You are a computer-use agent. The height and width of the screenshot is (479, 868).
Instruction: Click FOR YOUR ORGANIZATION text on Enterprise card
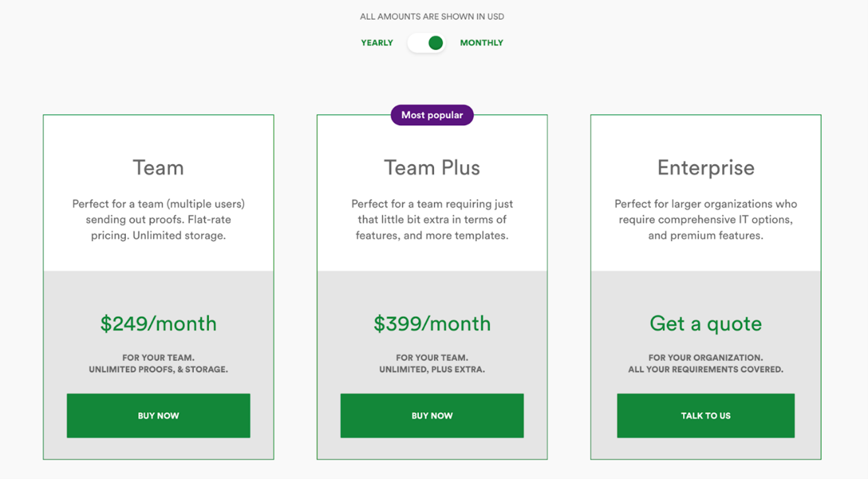pyautogui.click(x=705, y=357)
